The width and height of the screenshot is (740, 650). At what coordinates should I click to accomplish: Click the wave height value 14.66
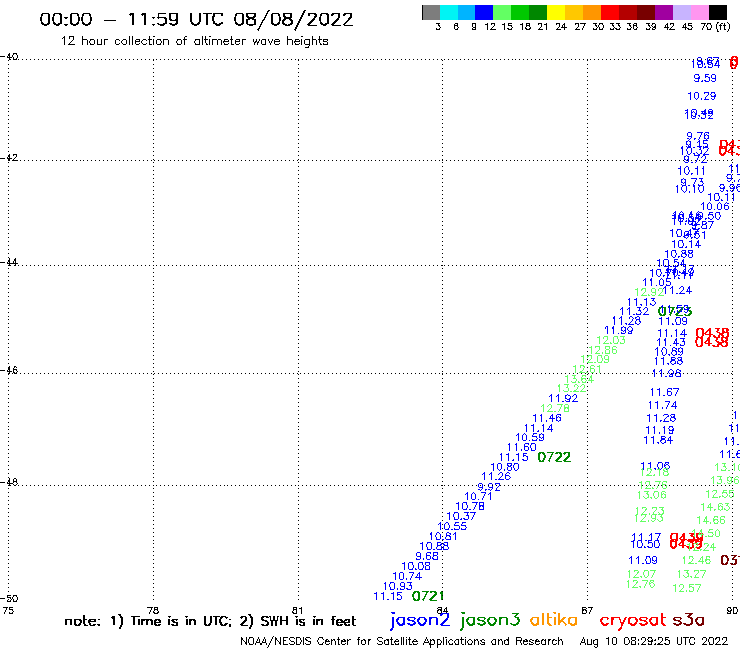711,520
